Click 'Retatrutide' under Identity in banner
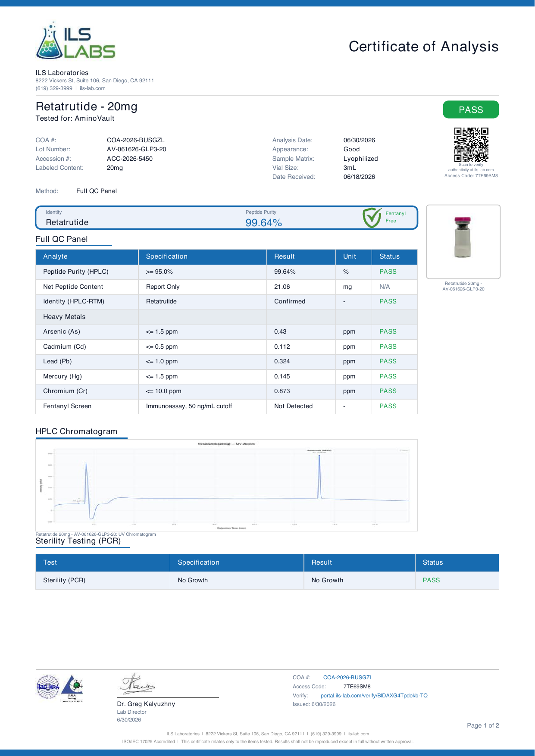 coord(67,222)
